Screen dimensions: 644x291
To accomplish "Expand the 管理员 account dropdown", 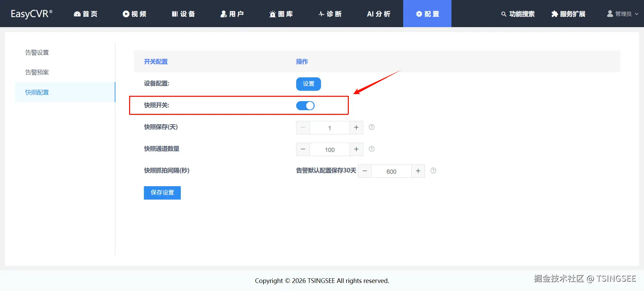I will (623, 14).
